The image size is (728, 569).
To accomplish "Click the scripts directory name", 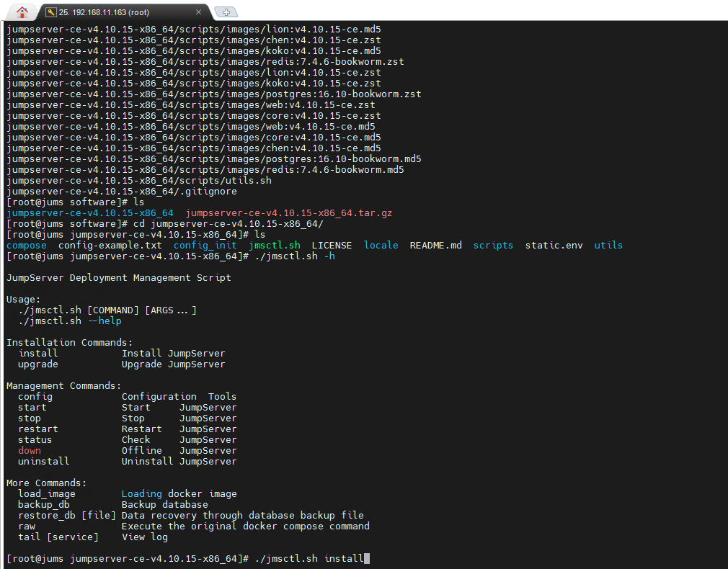I will [x=493, y=246].
